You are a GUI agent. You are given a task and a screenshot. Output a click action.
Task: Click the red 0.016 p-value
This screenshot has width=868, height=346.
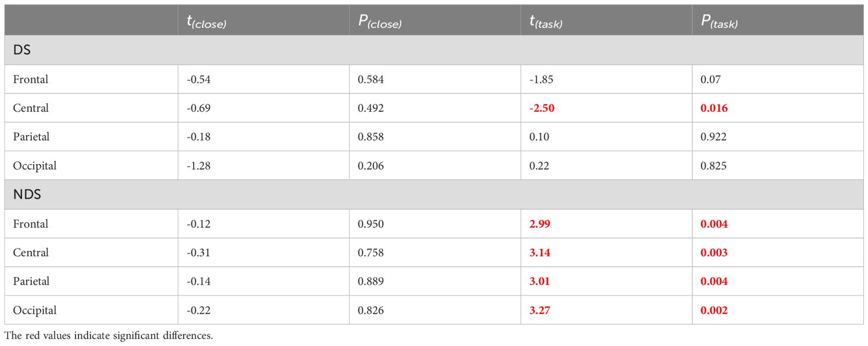714,108
